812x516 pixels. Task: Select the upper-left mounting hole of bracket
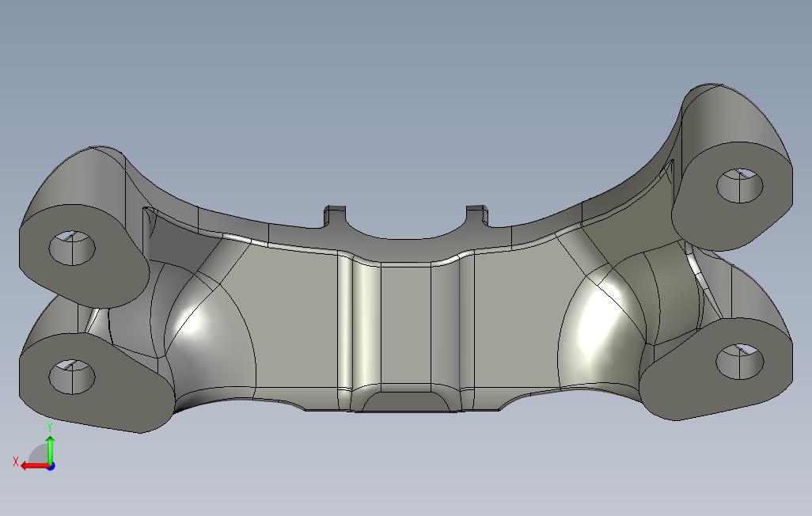(x=72, y=249)
